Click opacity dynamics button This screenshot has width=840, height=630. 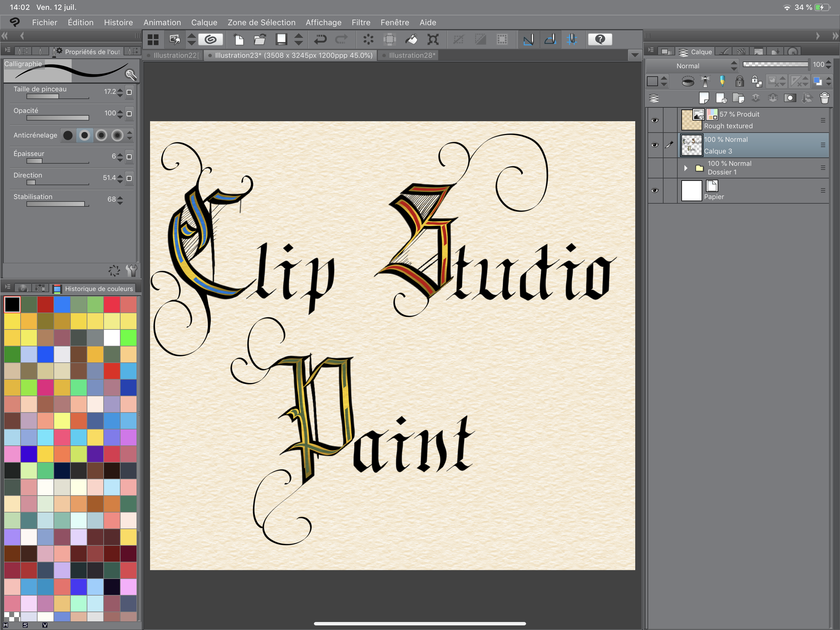tap(129, 114)
